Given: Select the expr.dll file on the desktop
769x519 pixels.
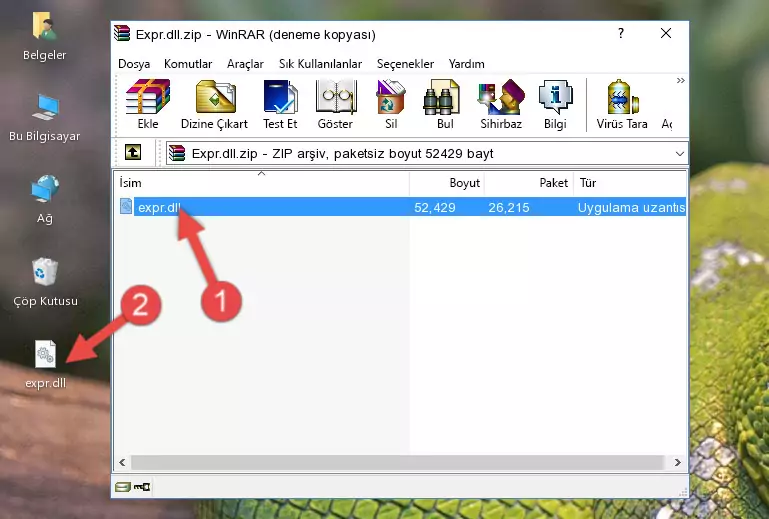Looking at the screenshot, I should tap(45, 365).
